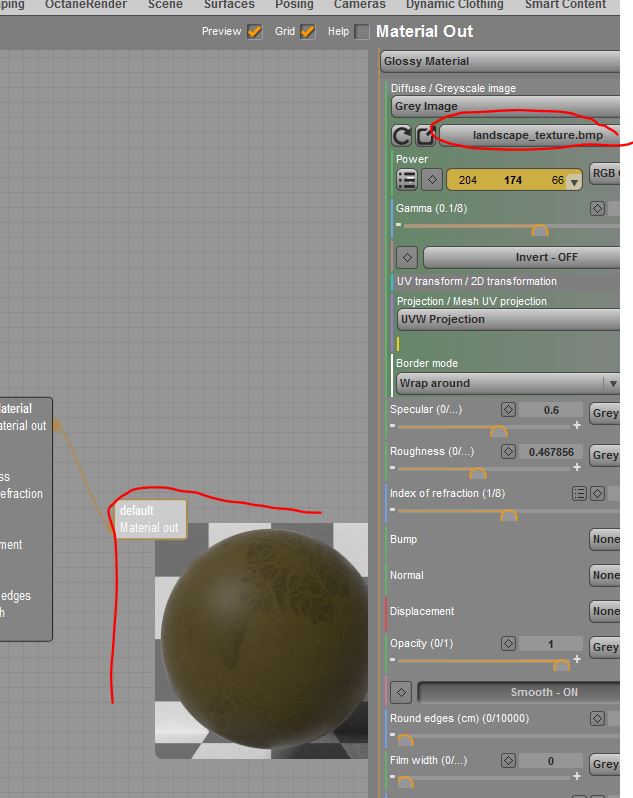The image size is (633, 798).
Task: Click the Opacity value field
Action: (551, 644)
